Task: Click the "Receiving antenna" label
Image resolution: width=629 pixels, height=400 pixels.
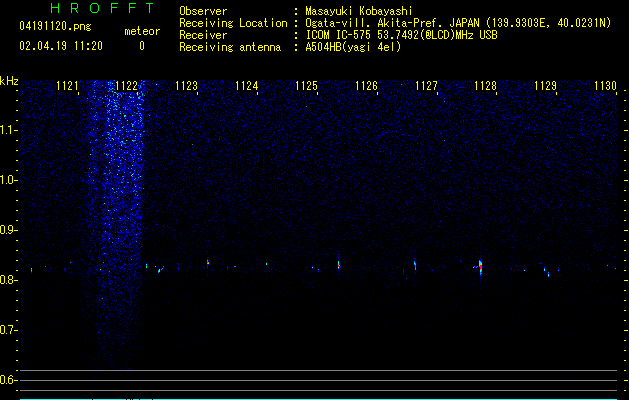Action: 230,47
